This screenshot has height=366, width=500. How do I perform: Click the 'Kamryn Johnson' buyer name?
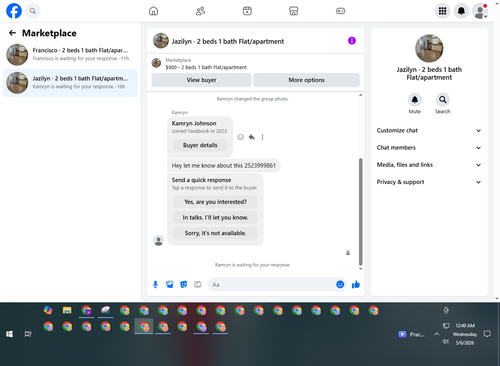pos(194,123)
